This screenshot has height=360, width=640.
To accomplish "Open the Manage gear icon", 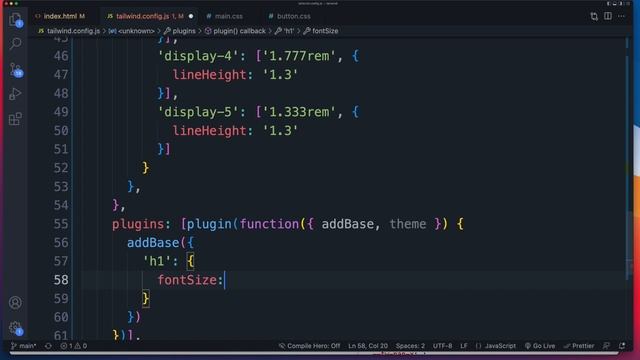I will 16,327.
